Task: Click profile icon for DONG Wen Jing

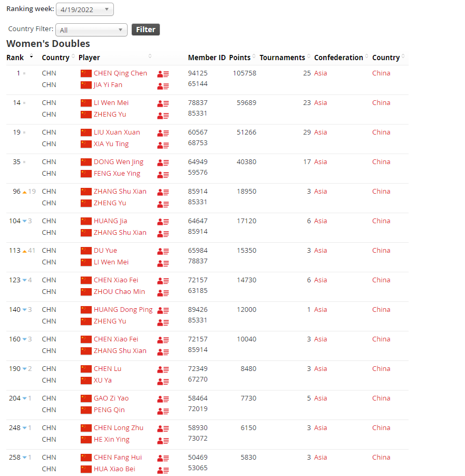Action: pos(163,163)
